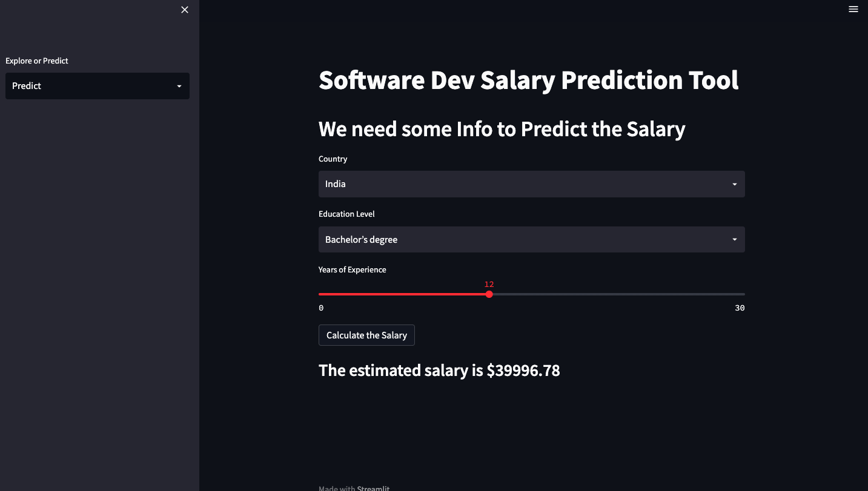Open the hamburger menu in the top right
The width and height of the screenshot is (868, 491).
pyautogui.click(x=853, y=9)
